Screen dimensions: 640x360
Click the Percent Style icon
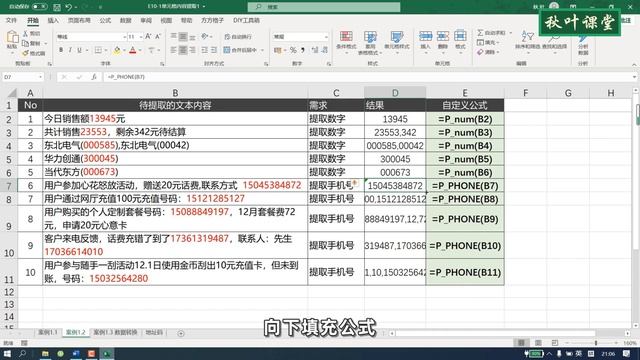coord(293,50)
